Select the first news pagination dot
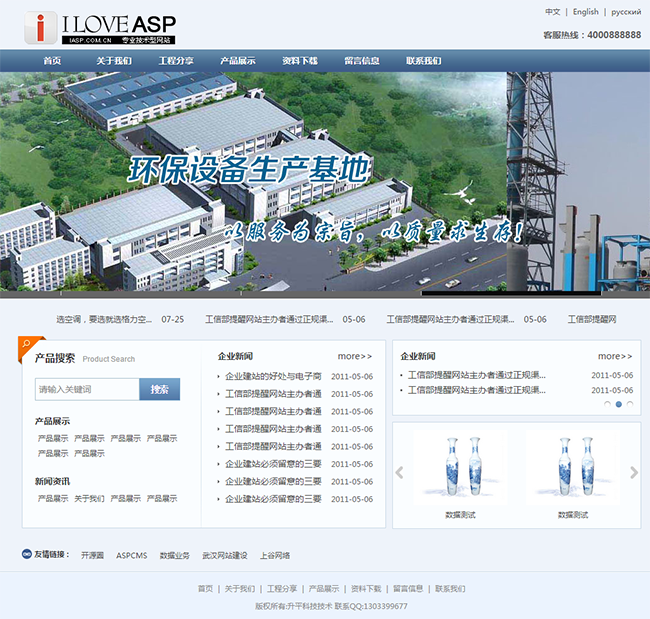The height and width of the screenshot is (619, 650). point(607,404)
